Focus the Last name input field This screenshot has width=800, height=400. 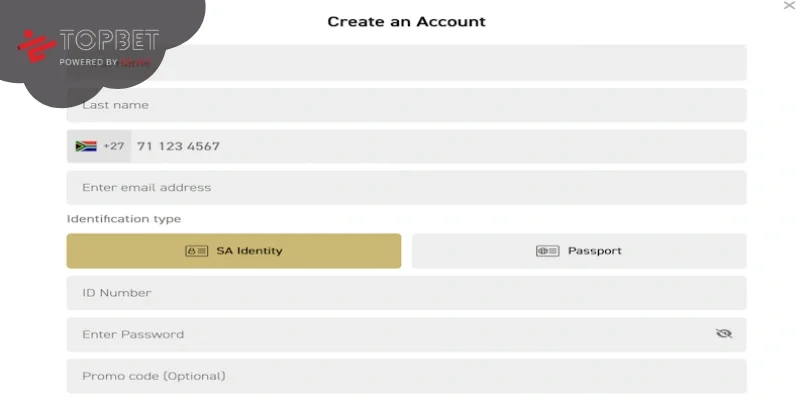click(x=407, y=105)
